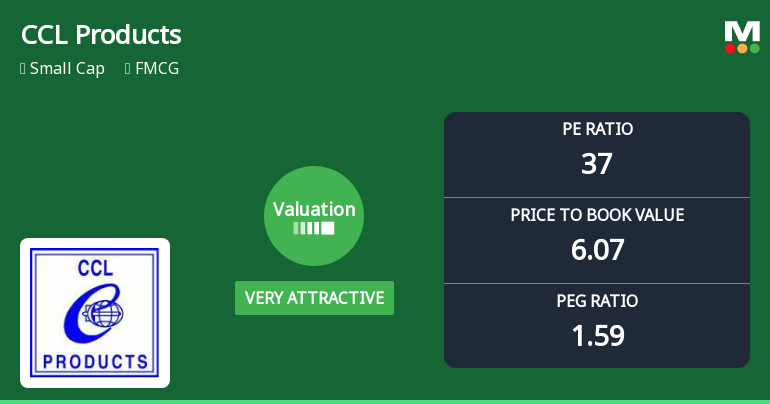This screenshot has height=404, width=770.
Task: Click the CCL Products title
Action: click(101, 35)
